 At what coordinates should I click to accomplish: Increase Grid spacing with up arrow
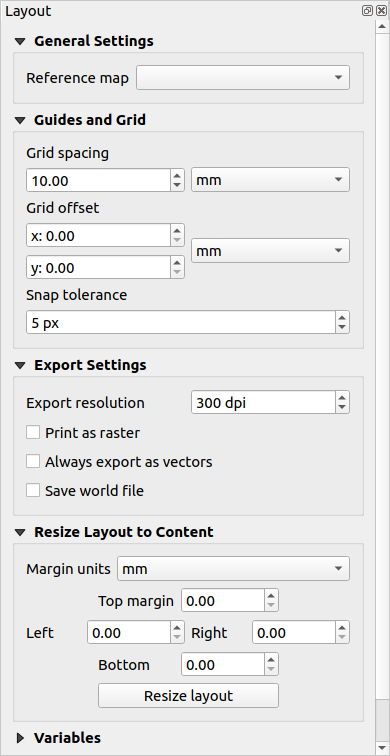(177, 176)
